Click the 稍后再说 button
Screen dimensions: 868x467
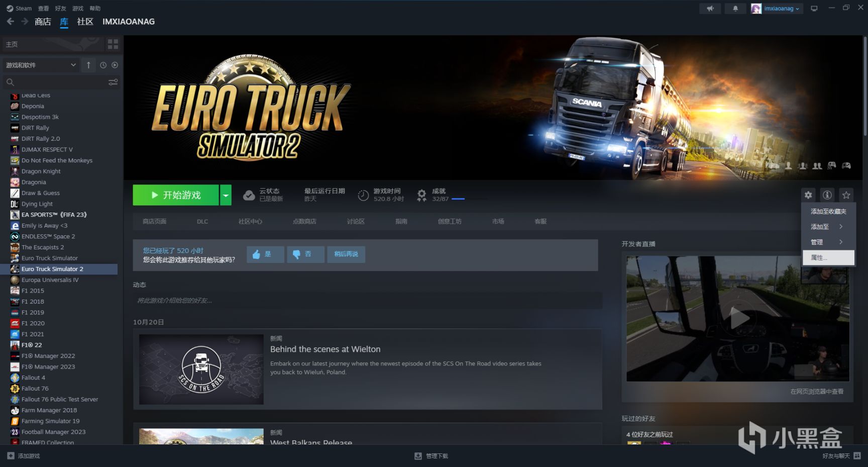click(346, 254)
